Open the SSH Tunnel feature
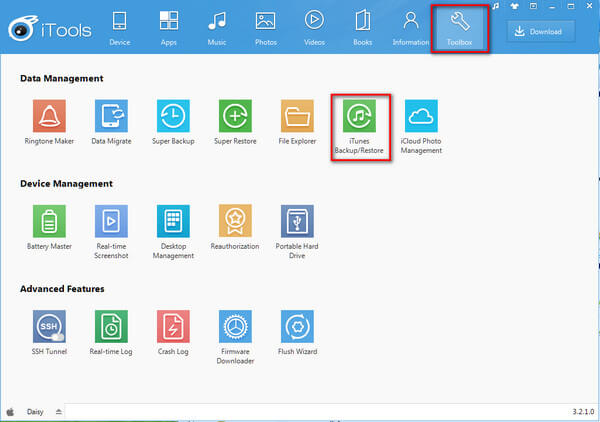 pos(49,326)
